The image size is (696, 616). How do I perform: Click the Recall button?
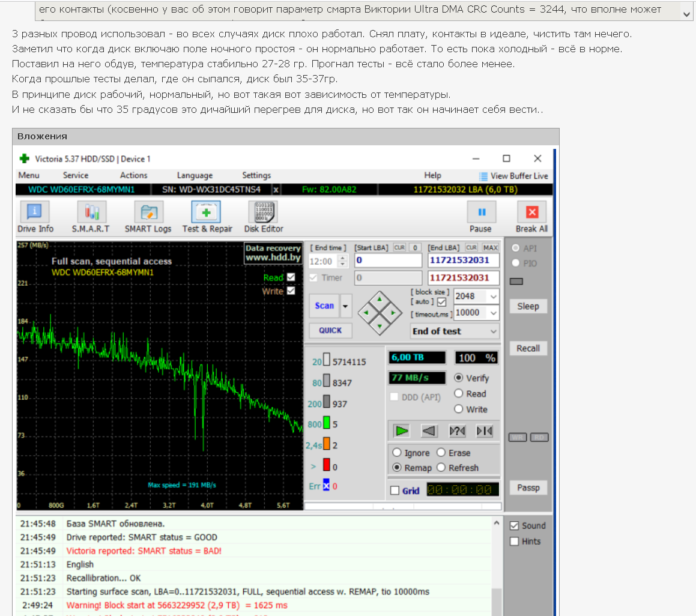[x=528, y=348]
